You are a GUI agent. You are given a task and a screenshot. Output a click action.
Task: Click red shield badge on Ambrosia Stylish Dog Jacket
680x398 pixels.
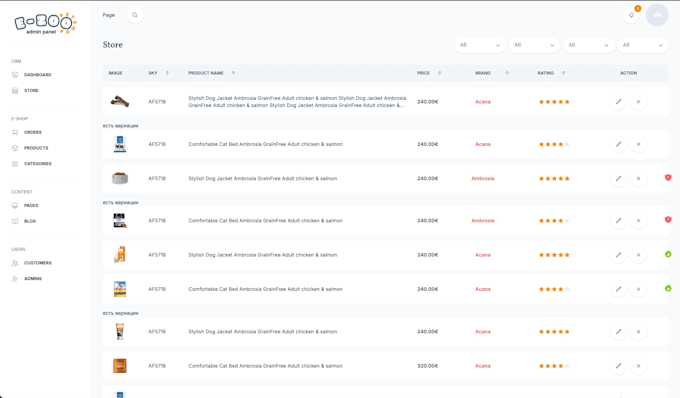(668, 177)
